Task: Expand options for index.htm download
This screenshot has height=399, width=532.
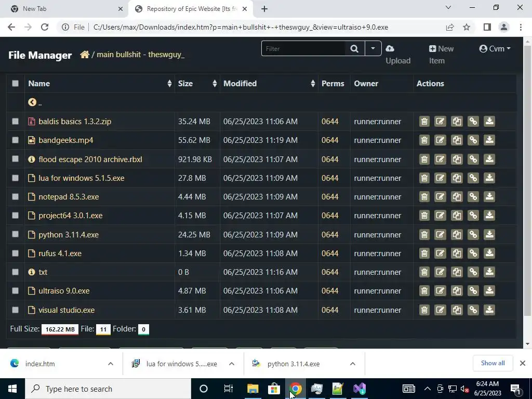Action: pyautogui.click(x=110, y=364)
